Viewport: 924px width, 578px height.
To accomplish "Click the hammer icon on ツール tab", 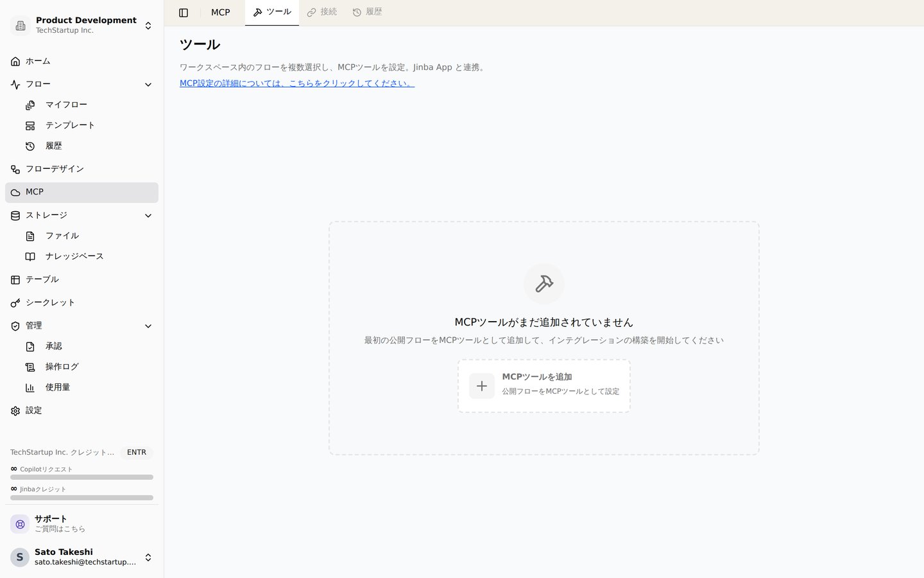I will pyautogui.click(x=258, y=12).
